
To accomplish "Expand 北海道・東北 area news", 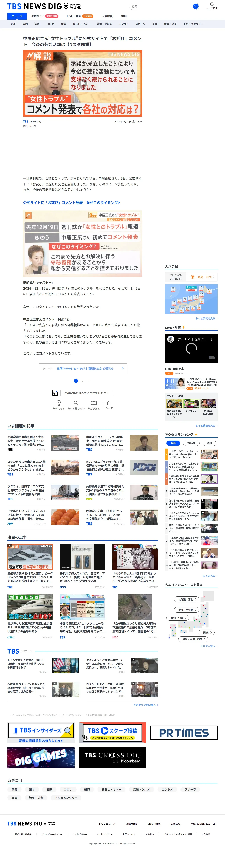I will (x=187, y=599).
